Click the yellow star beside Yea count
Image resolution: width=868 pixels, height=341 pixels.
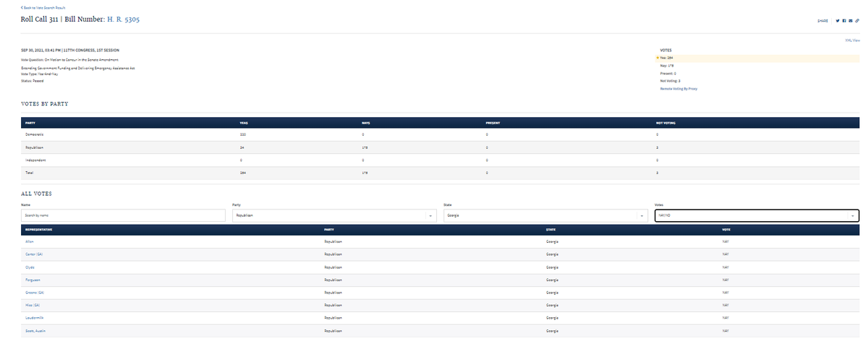coord(658,58)
